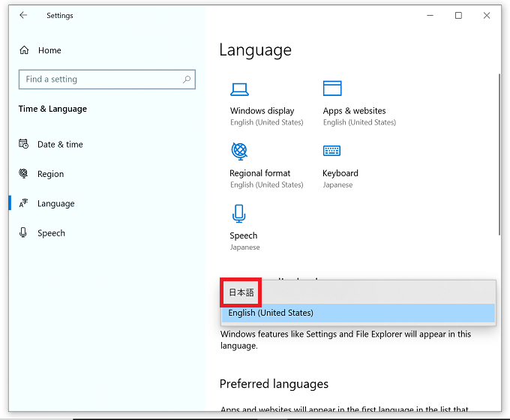Click the vertical scrollbar on the right
Viewport: 510px width, 420px height.
point(499,154)
